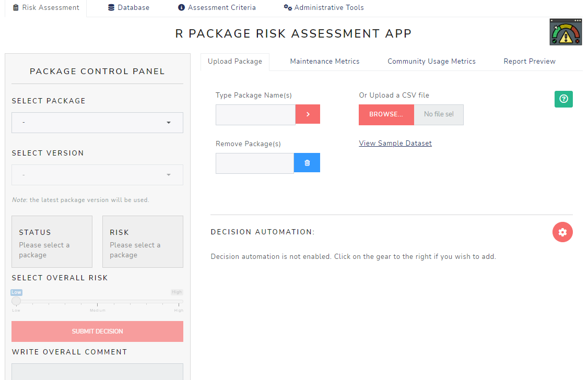Click the red arrow to add package names

point(307,114)
